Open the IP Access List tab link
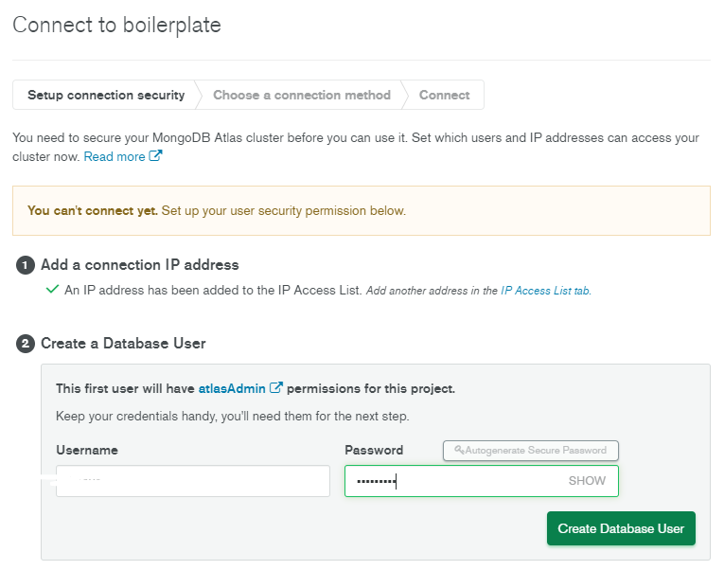The image size is (724, 588). [x=545, y=291]
